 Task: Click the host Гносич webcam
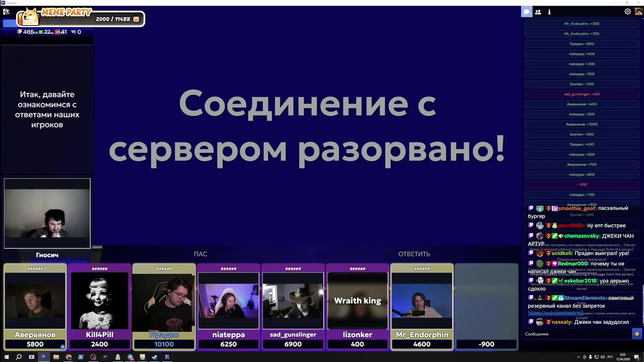(47, 213)
